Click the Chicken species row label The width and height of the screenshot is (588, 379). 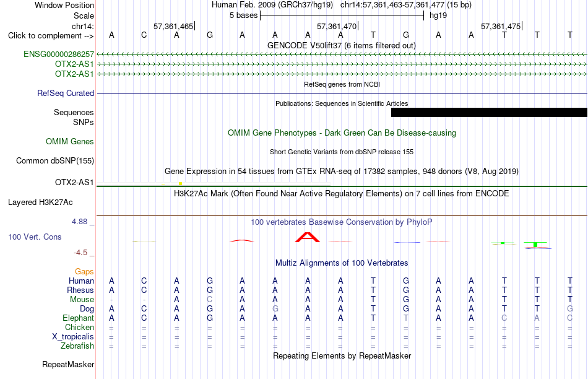click(x=79, y=327)
